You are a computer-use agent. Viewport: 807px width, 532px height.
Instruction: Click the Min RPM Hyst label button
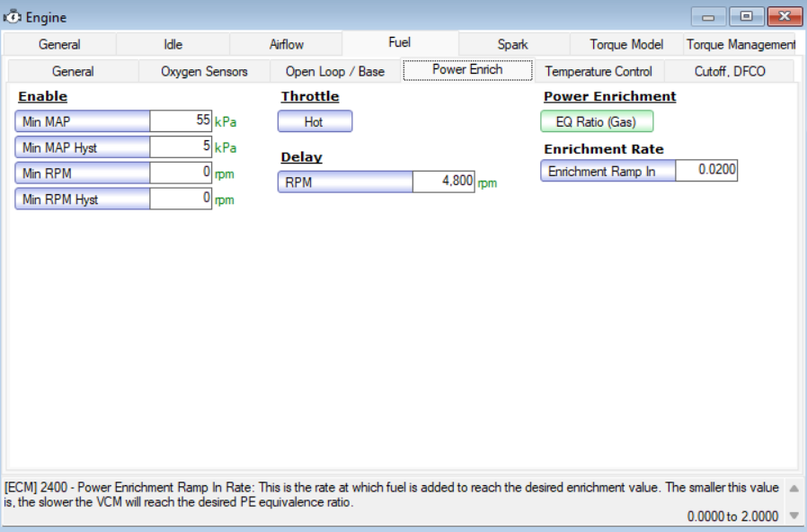pyautogui.click(x=83, y=199)
